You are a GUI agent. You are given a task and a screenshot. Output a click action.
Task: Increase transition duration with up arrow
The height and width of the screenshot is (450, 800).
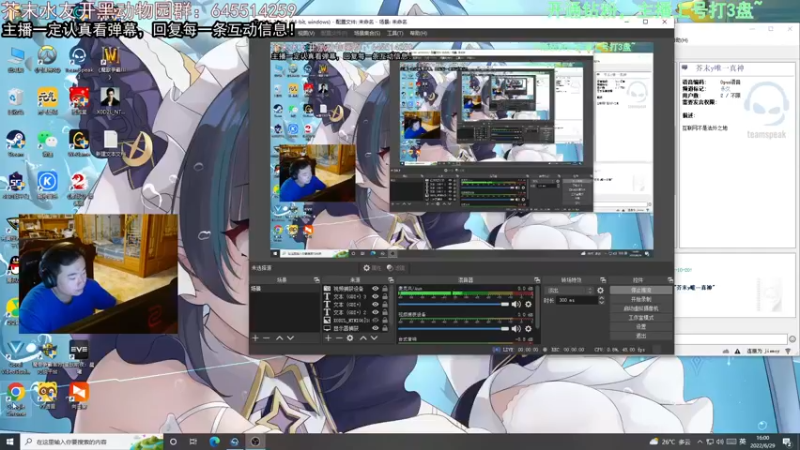(x=602, y=298)
